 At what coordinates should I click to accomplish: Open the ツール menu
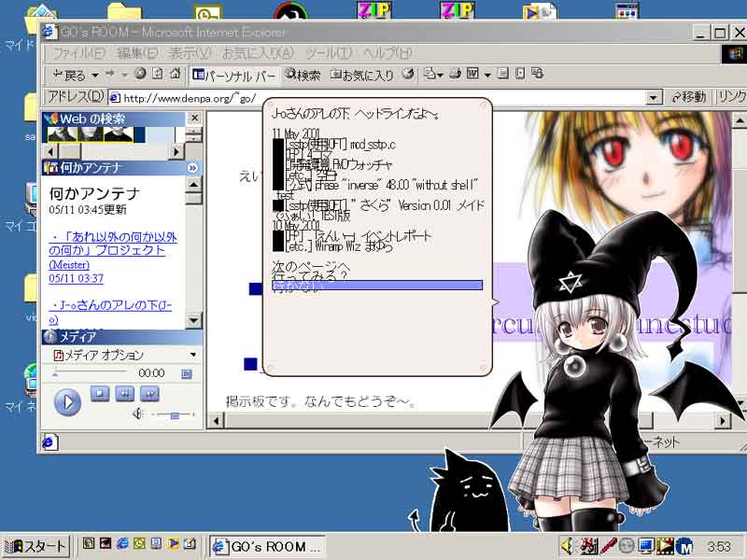click(x=329, y=53)
